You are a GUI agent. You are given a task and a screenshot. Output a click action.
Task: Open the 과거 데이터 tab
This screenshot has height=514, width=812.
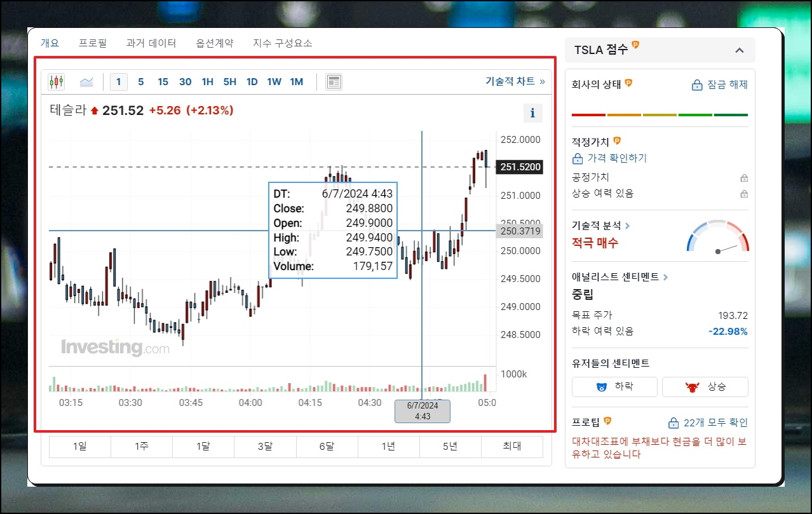pyautogui.click(x=151, y=43)
